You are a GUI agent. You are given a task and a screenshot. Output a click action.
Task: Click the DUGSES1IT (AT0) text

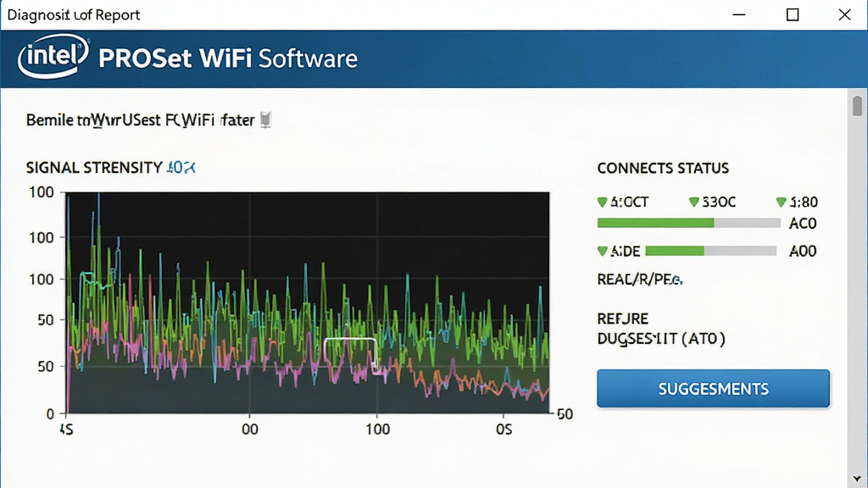(661, 339)
